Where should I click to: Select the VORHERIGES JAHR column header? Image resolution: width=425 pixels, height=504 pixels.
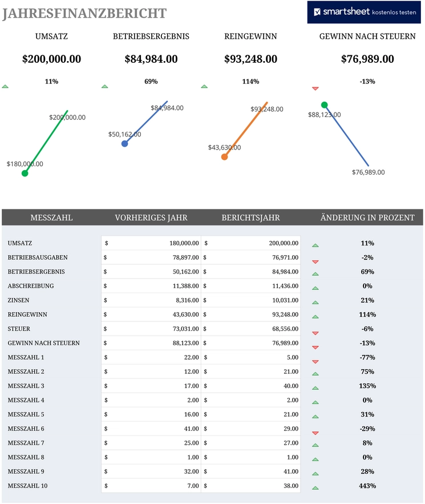coord(151,217)
